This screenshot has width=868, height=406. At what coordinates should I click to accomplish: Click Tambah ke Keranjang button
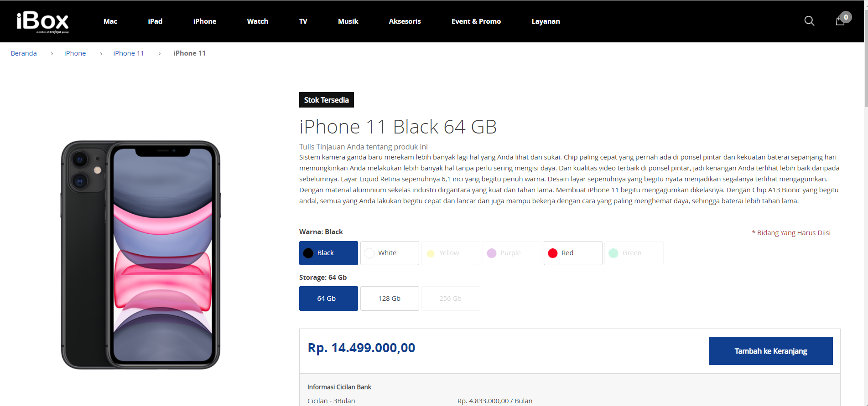pos(771,351)
